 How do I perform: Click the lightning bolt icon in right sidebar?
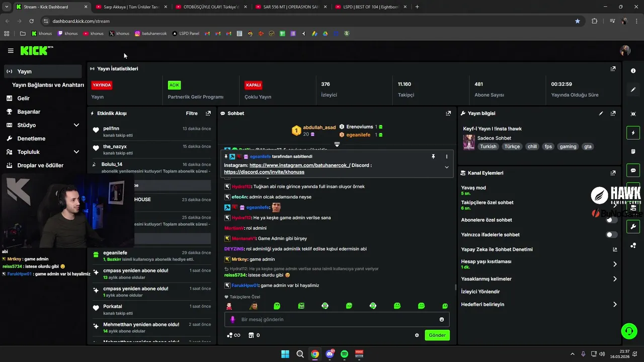click(633, 133)
